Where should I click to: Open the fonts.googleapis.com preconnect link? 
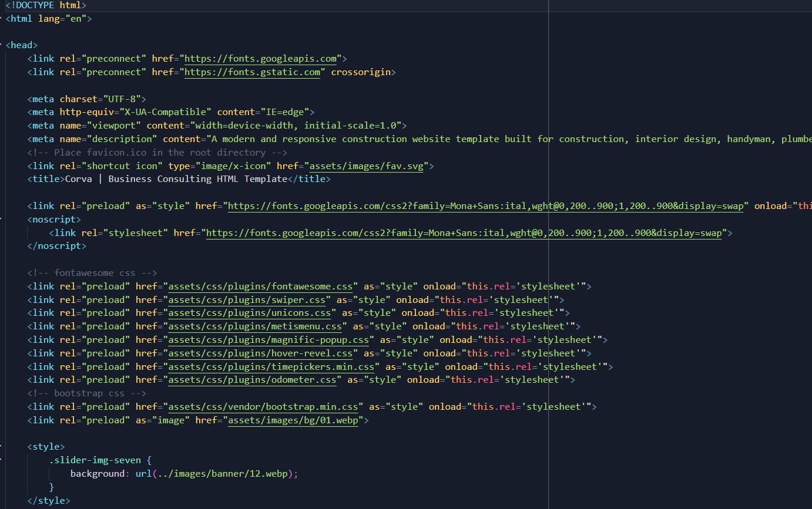pyautogui.click(x=261, y=59)
